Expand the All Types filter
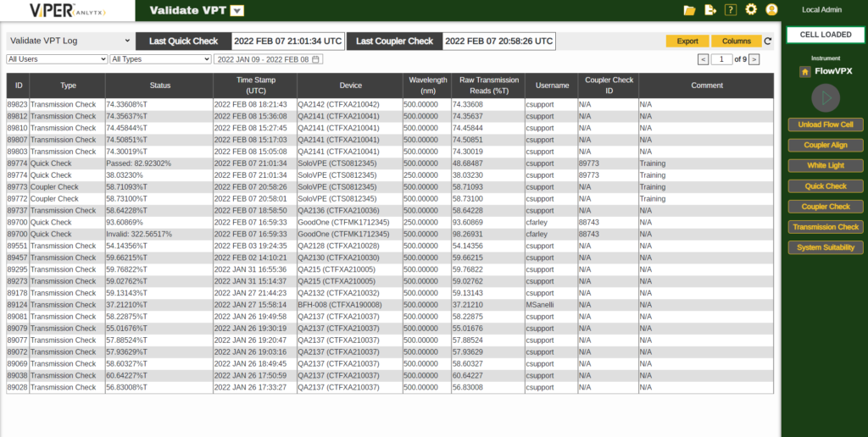 tap(160, 59)
